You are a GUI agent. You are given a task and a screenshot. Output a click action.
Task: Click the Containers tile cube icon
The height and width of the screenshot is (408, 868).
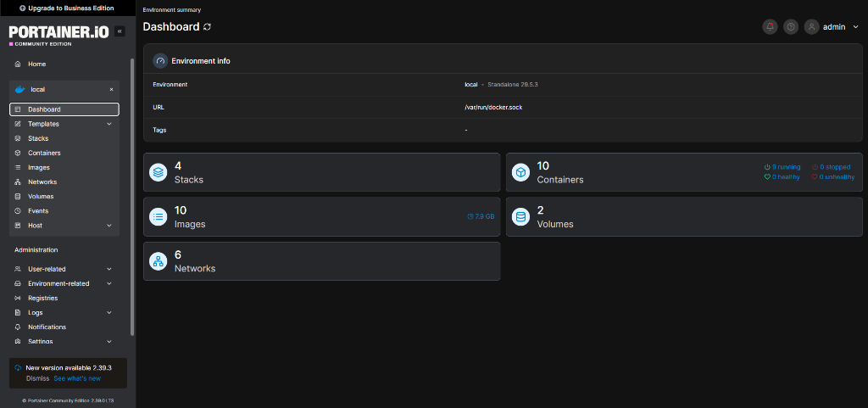[521, 172]
